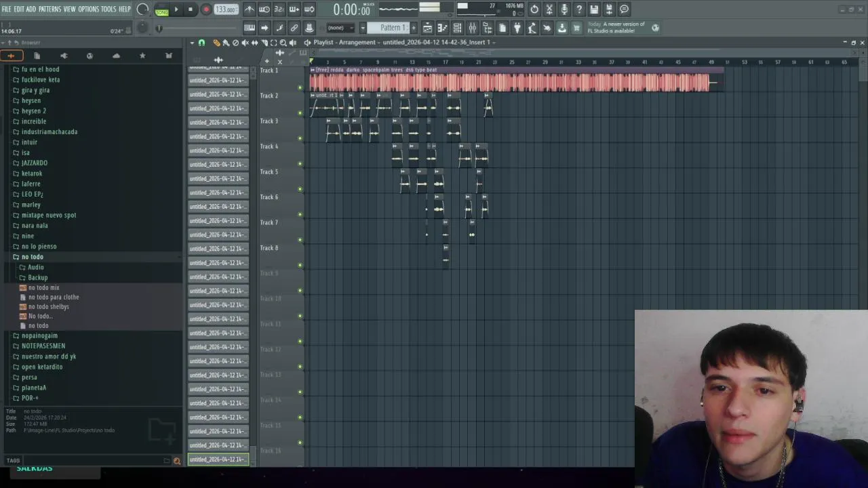The width and height of the screenshot is (868, 488).
Task: Click the tempo field showing 133.000
Action: pos(226,9)
